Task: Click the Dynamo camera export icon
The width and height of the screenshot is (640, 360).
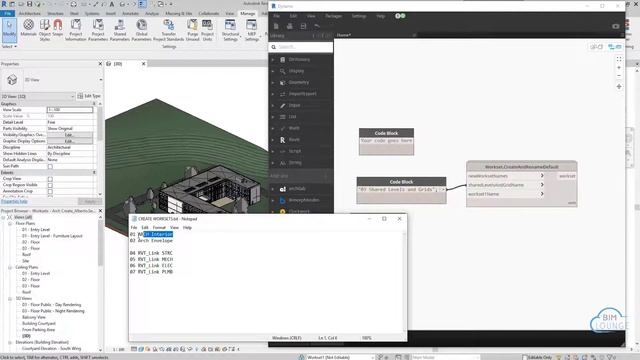Action: [x=616, y=26]
